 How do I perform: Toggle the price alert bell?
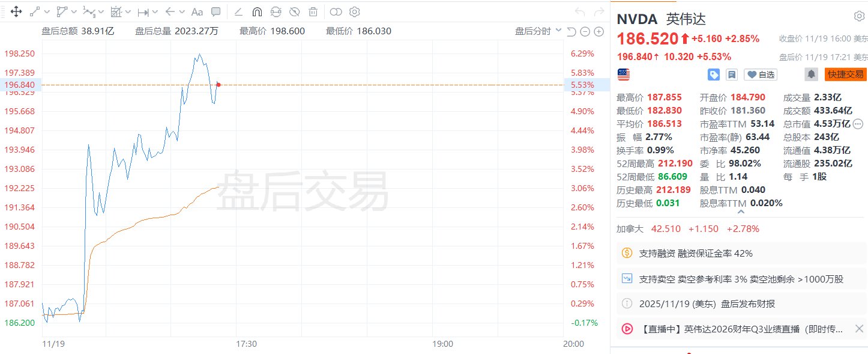(x=811, y=75)
